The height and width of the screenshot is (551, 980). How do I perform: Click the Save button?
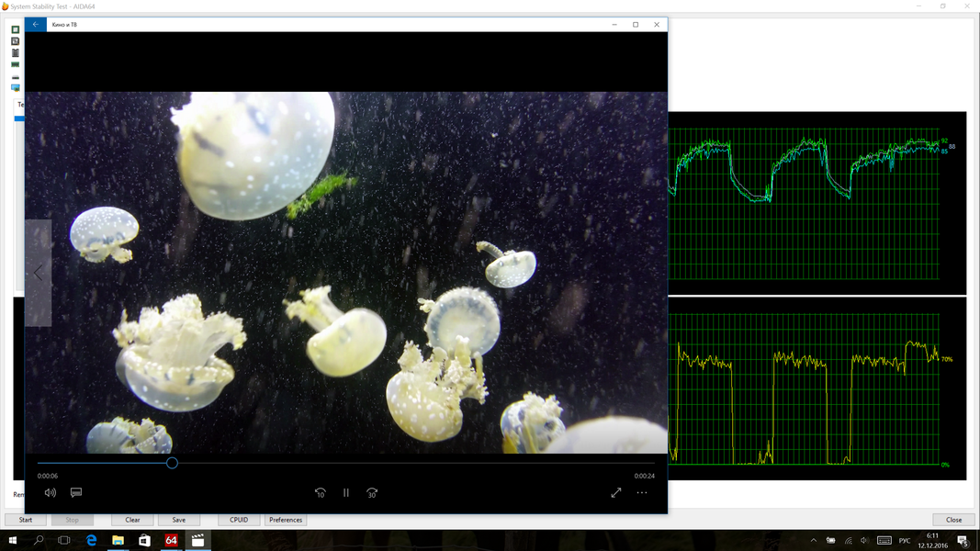coord(178,520)
